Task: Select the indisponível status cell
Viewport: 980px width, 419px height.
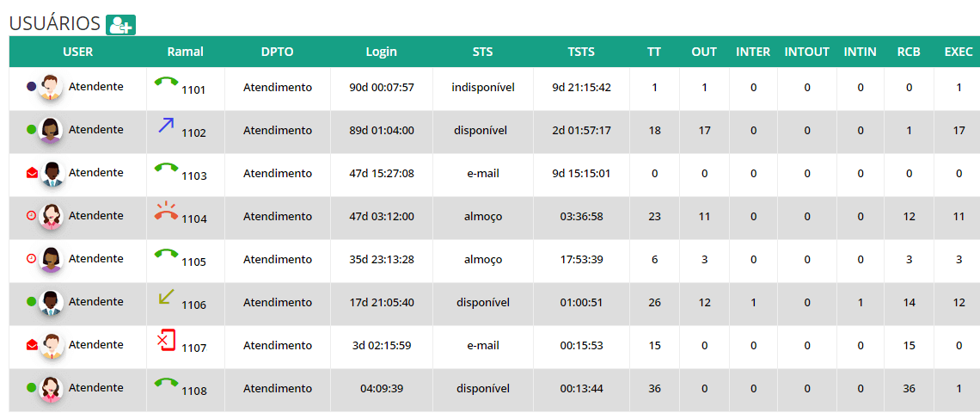Action: coord(483,88)
